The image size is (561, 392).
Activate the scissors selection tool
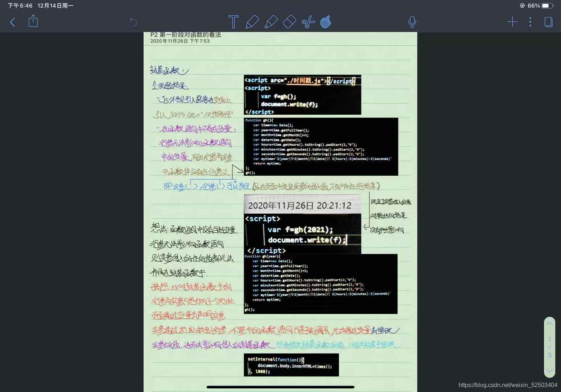pos(308,22)
